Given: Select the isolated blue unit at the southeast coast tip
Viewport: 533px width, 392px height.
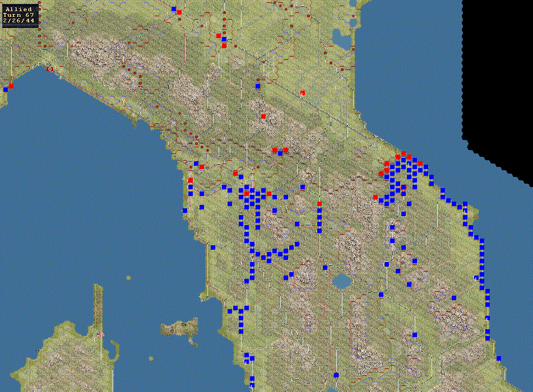Looking at the screenshot, I should (x=499, y=358).
